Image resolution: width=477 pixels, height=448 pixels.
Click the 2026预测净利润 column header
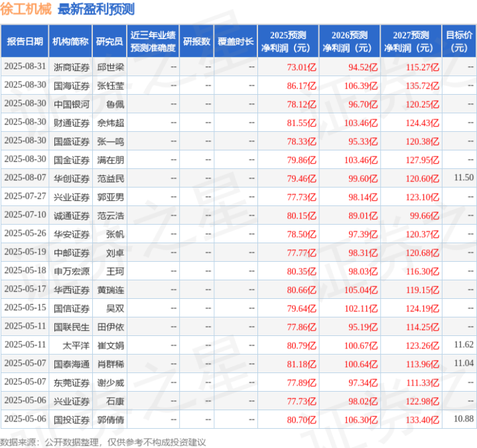pyautogui.click(x=350, y=41)
